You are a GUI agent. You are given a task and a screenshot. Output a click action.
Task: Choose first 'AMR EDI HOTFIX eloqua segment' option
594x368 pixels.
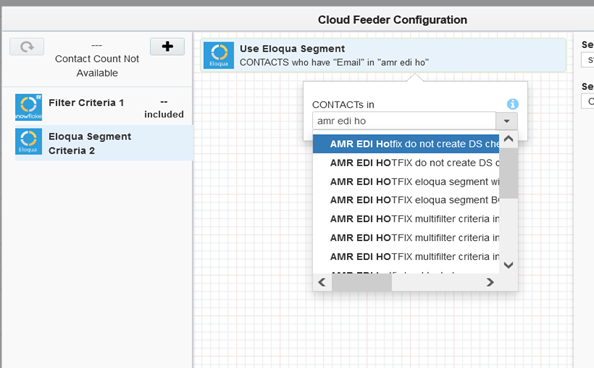(x=406, y=182)
